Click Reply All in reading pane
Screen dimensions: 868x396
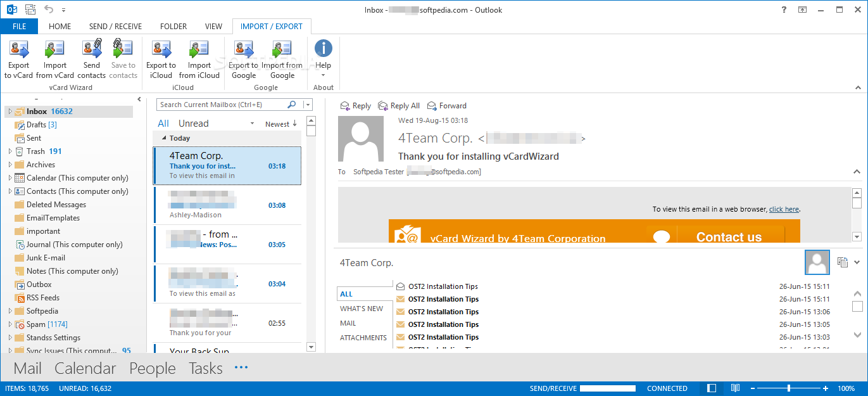[399, 106]
